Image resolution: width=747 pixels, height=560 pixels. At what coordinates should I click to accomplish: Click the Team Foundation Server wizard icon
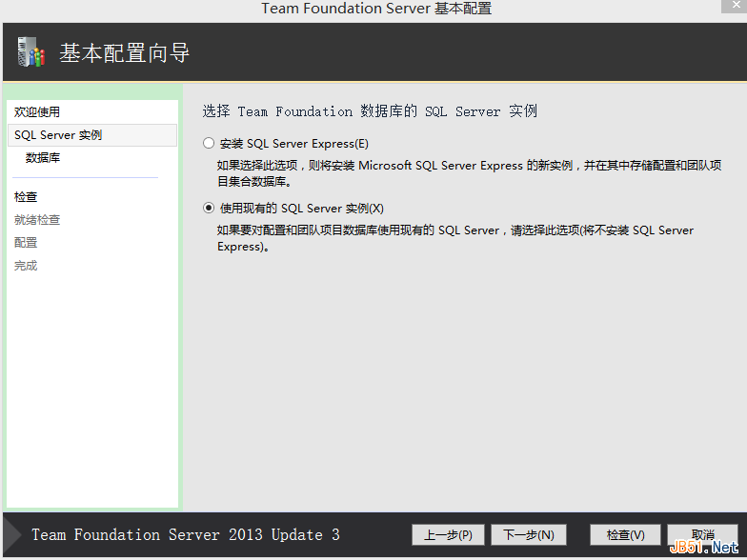pos(30,51)
